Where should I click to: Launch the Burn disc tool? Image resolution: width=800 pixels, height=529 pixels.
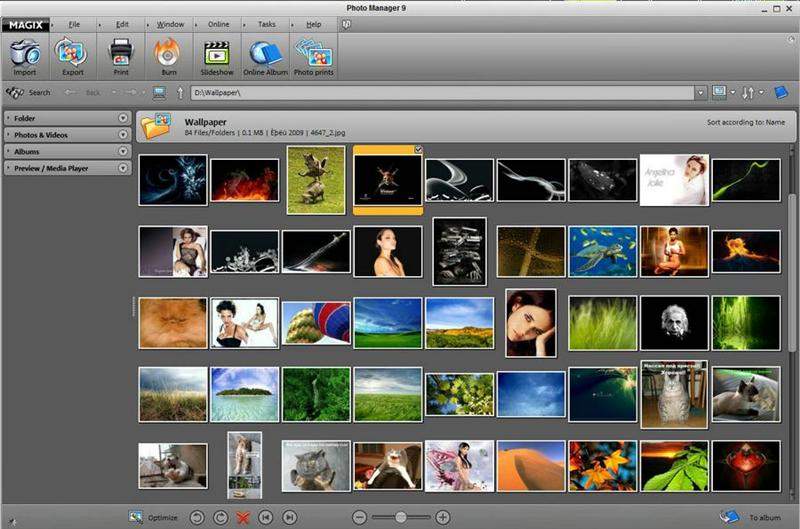(168, 53)
